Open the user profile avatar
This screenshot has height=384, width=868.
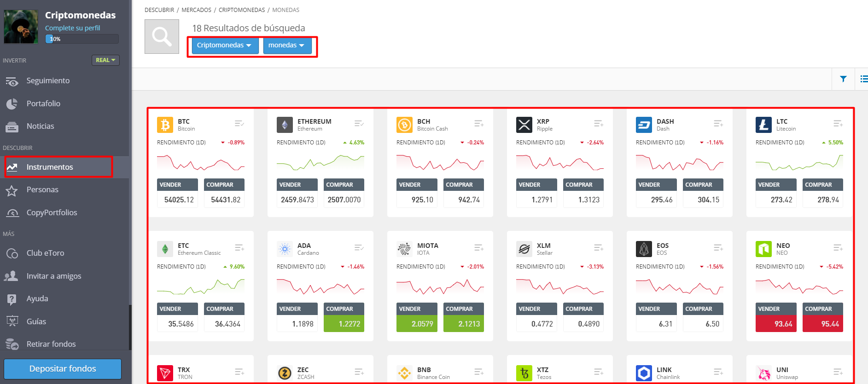[x=21, y=27]
